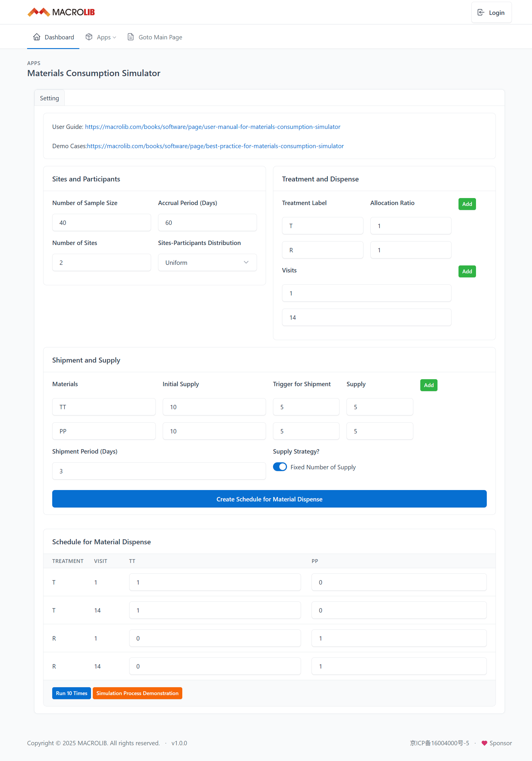Switch to the Setting tab

click(x=49, y=98)
